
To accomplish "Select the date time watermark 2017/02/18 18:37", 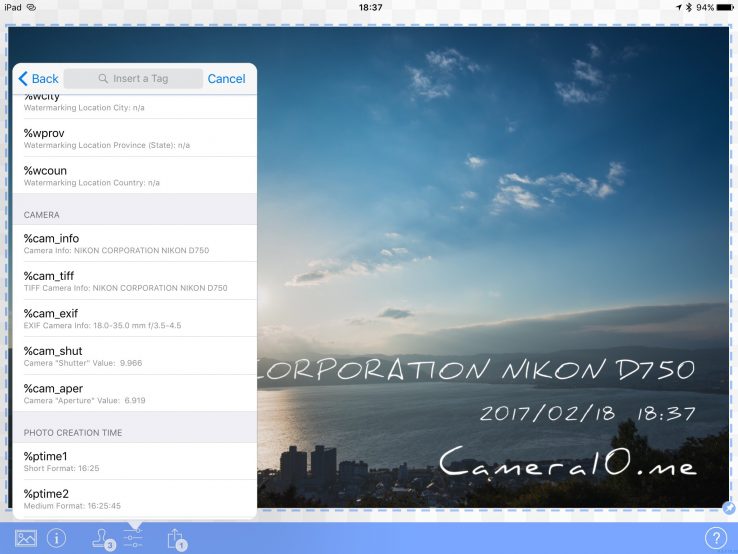I will [x=587, y=413].
